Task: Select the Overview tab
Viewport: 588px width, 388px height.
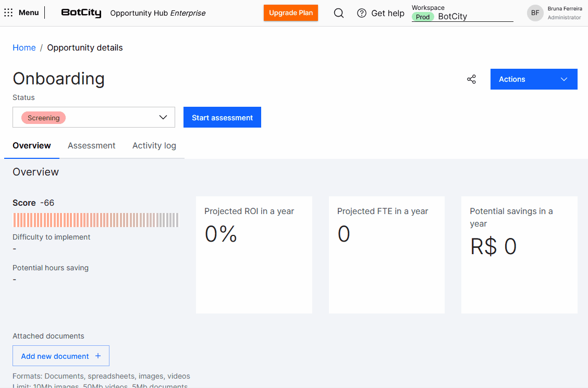Action: tap(32, 146)
